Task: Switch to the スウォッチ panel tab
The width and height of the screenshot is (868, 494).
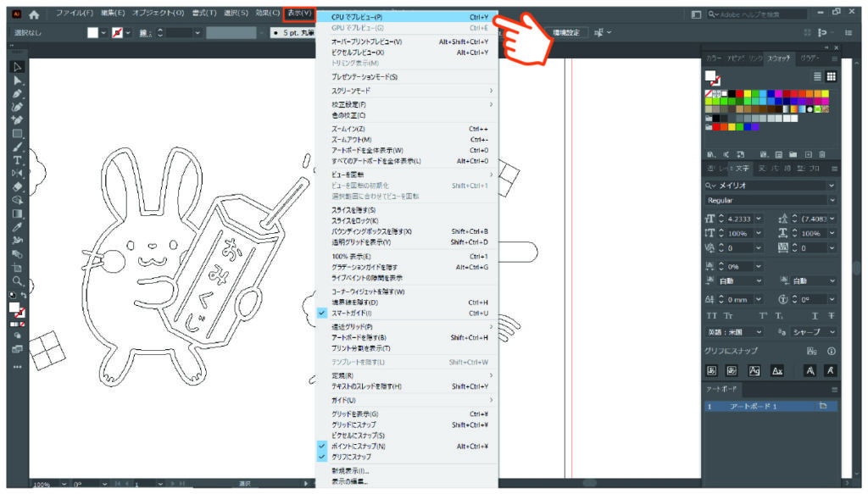Action: coord(779,58)
